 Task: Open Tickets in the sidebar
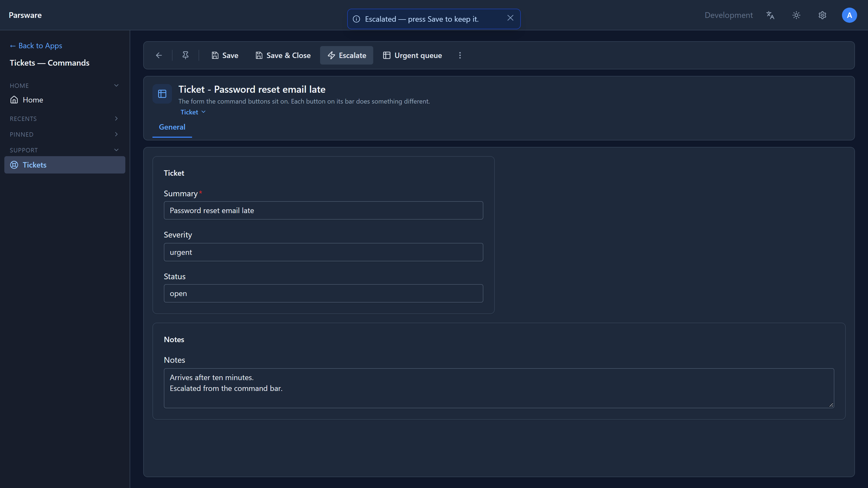pos(65,165)
